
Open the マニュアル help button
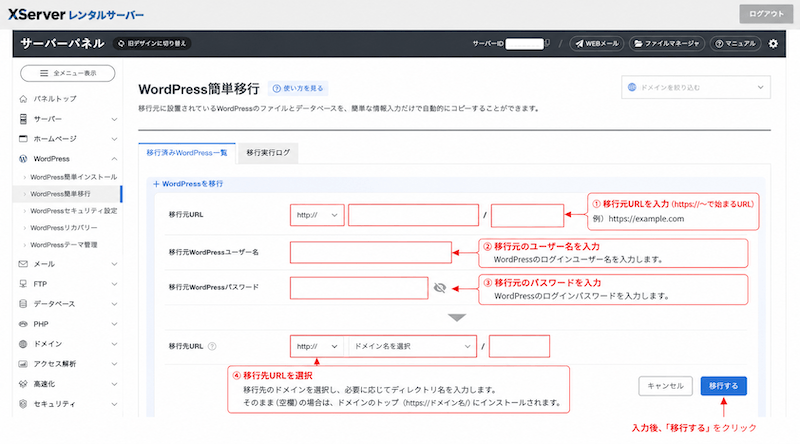[x=735, y=43]
